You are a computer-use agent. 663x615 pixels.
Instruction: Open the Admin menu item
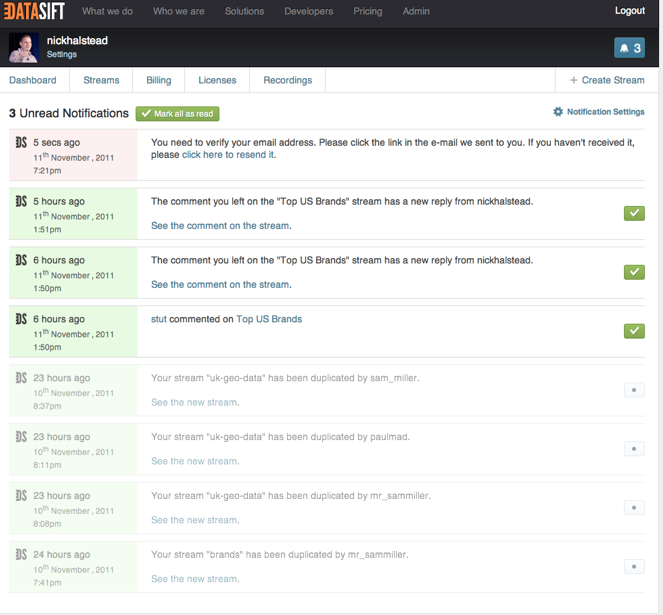click(416, 11)
